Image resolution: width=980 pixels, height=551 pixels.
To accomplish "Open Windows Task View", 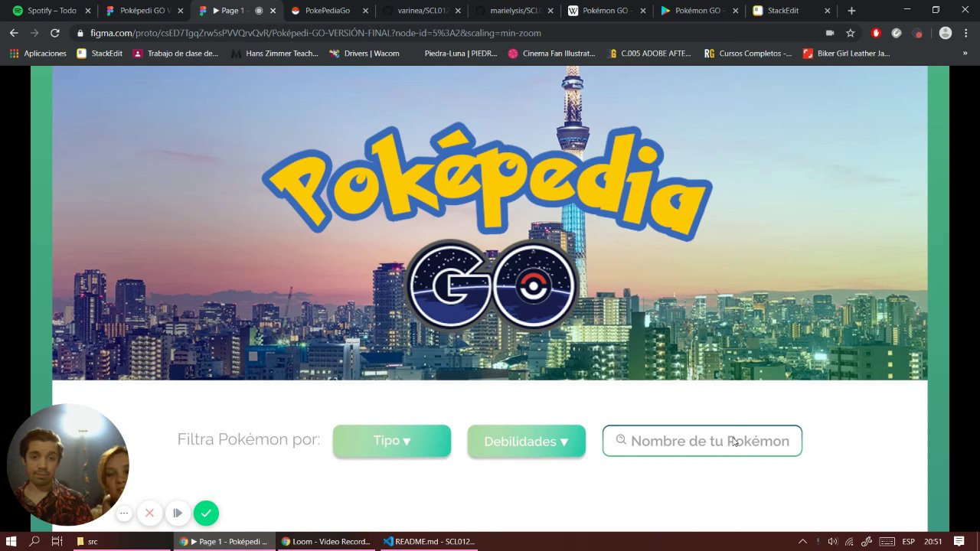I will point(57,541).
